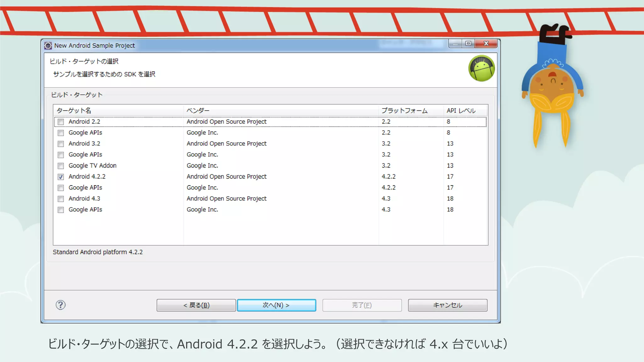Viewport: 644px width, 362px height.
Task: Select the Android 2.2 row name
Action: click(x=84, y=122)
